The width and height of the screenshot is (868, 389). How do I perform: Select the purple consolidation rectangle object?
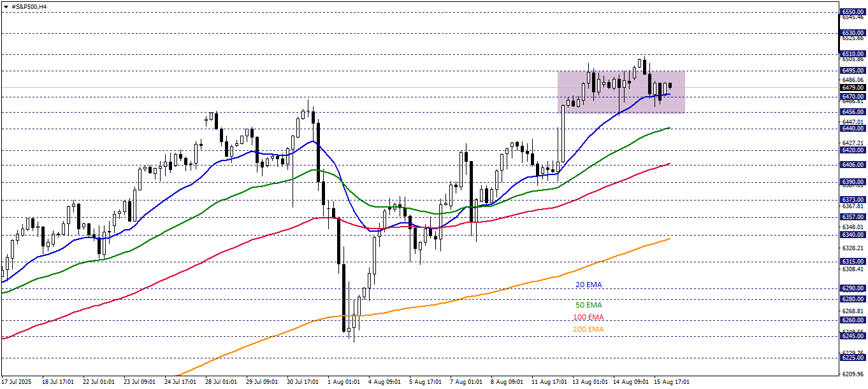[x=621, y=92]
